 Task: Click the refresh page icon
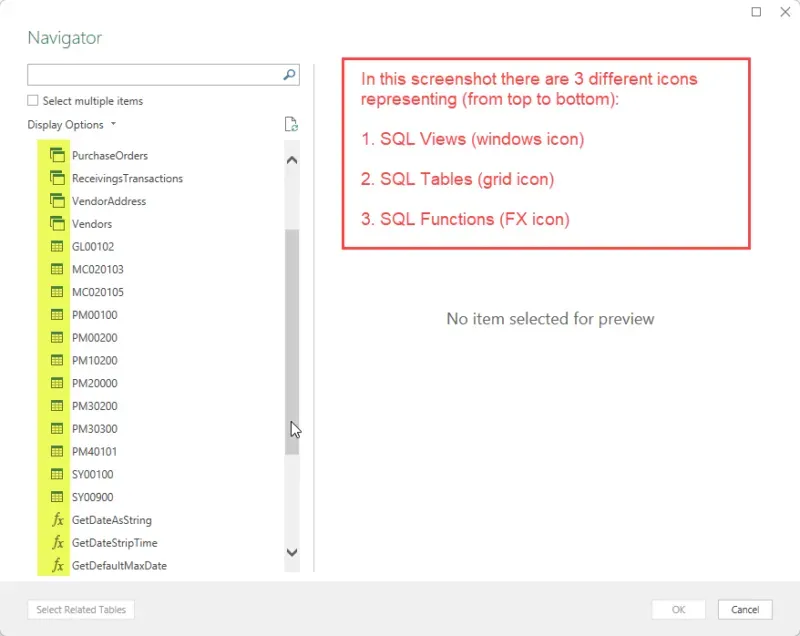291,125
